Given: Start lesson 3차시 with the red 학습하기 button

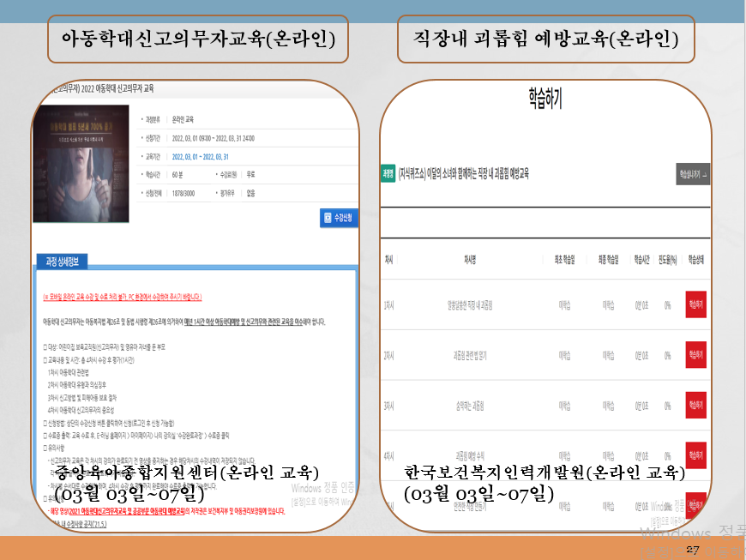Looking at the screenshot, I should [x=695, y=405].
